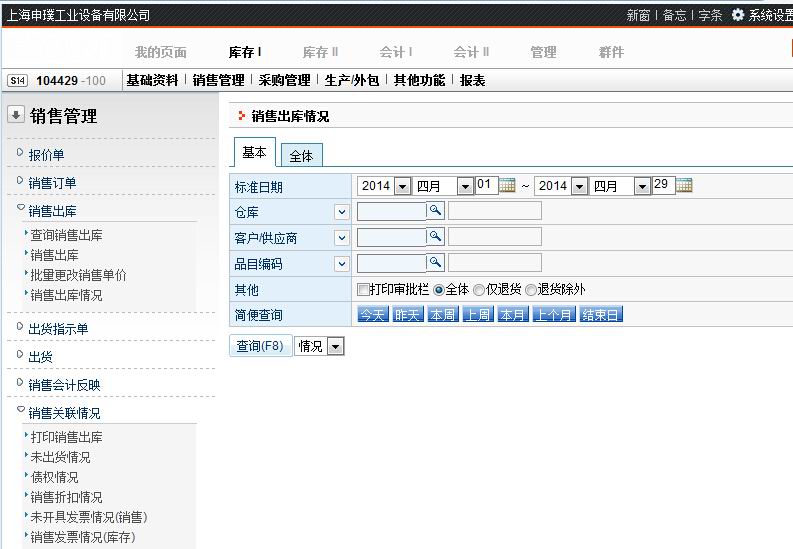Open the end month 四月 dropdown
This screenshot has height=549, width=793.
641,186
